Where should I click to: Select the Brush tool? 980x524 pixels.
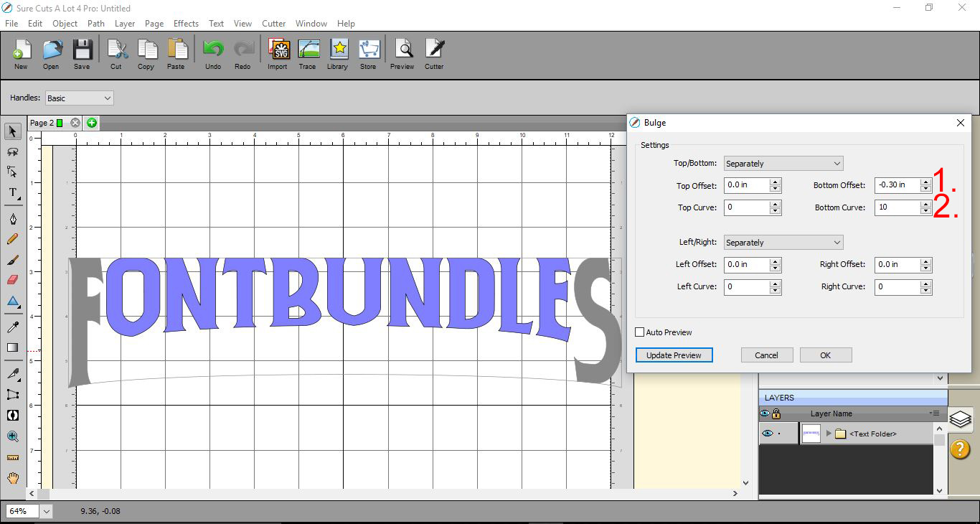13,260
